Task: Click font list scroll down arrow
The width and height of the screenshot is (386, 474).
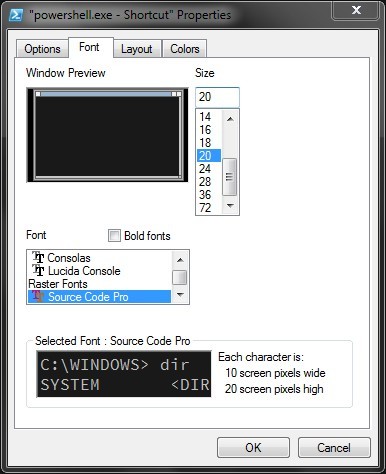Action: click(x=180, y=295)
